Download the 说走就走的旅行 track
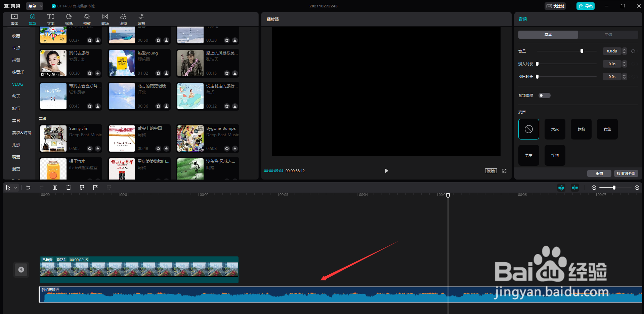 pyautogui.click(x=235, y=106)
